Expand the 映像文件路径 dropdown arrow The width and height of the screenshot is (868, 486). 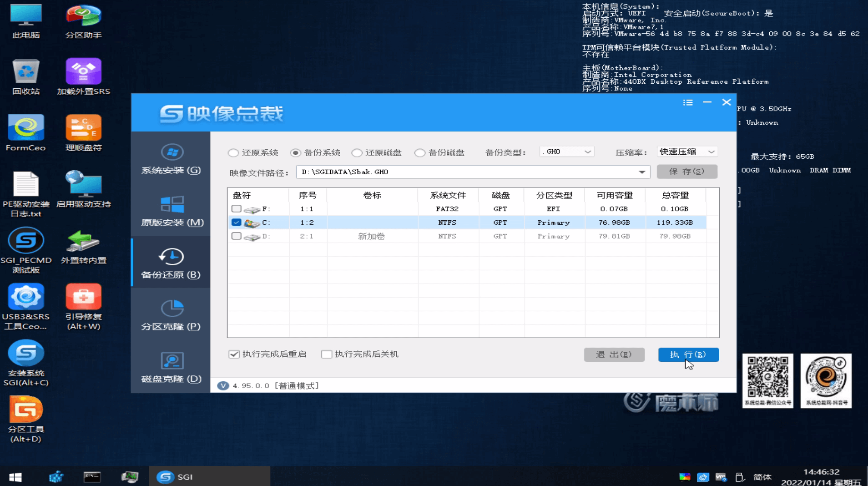click(x=641, y=172)
